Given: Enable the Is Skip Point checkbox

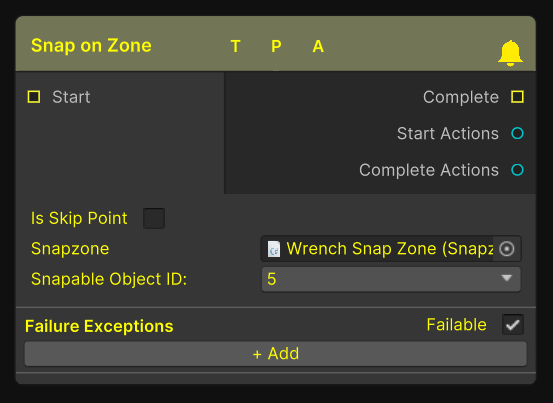Looking at the screenshot, I should [x=154, y=218].
